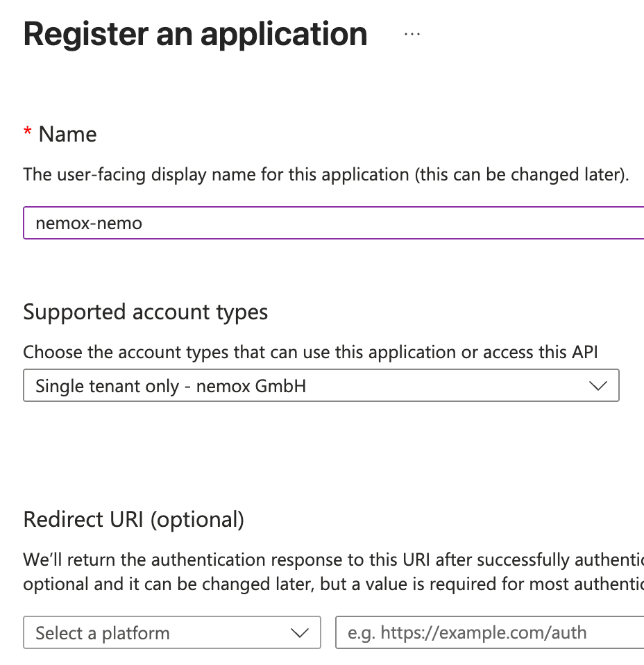644x665 pixels.
Task: Open the Supported account types dropdown
Action: click(321, 385)
